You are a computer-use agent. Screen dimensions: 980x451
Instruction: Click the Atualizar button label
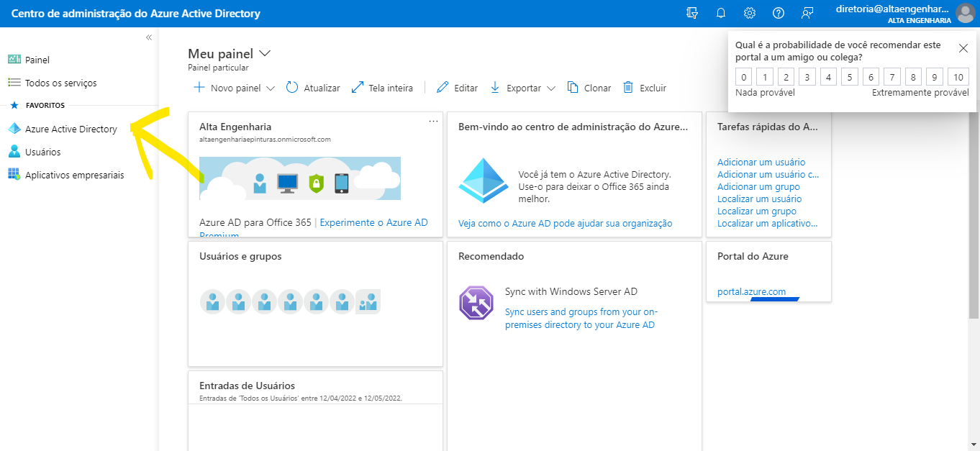coord(322,88)
